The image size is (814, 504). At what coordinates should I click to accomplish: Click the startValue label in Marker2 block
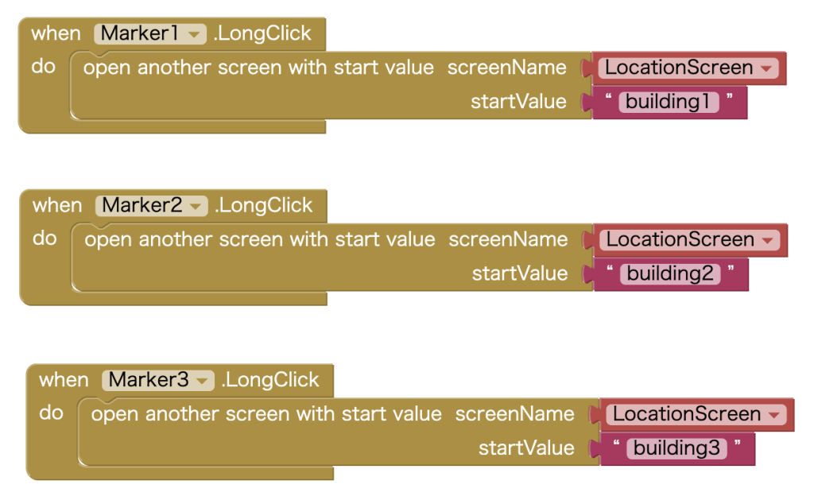[x=520, y=273]
